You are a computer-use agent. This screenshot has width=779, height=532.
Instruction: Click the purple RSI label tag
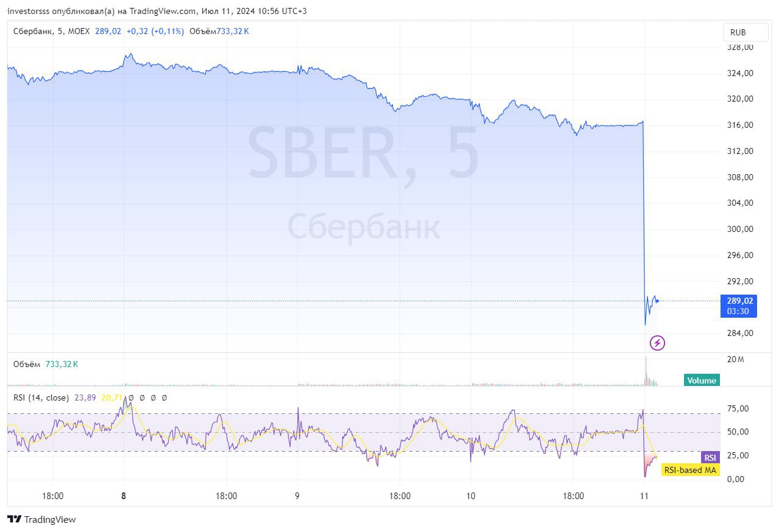click(x=710, y=458)
